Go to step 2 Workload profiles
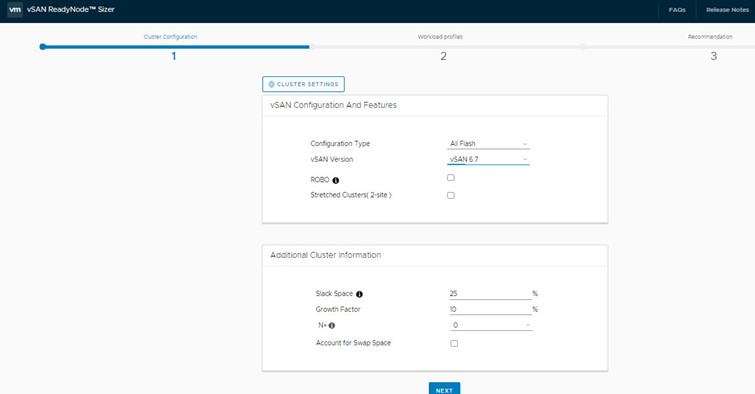 tap(443, 56)
